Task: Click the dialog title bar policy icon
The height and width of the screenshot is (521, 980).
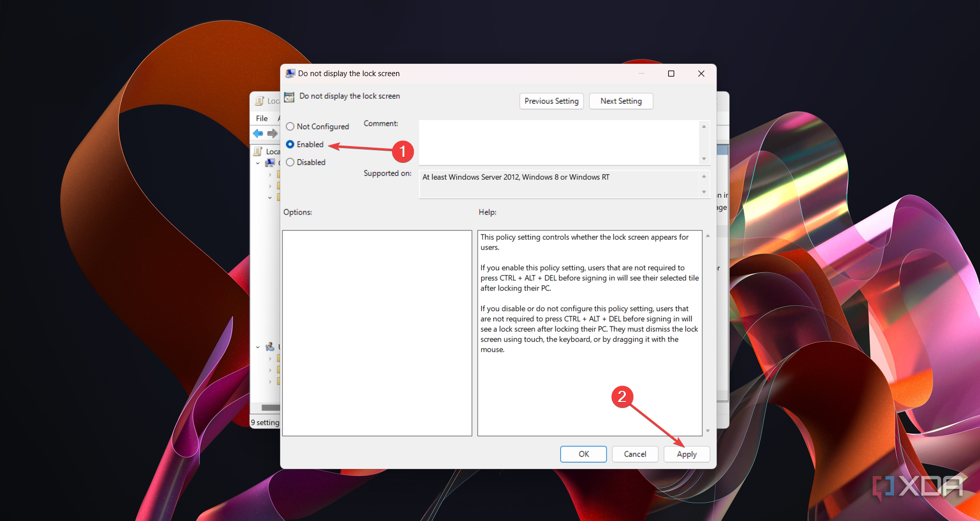Action: [x=290, y=74]
